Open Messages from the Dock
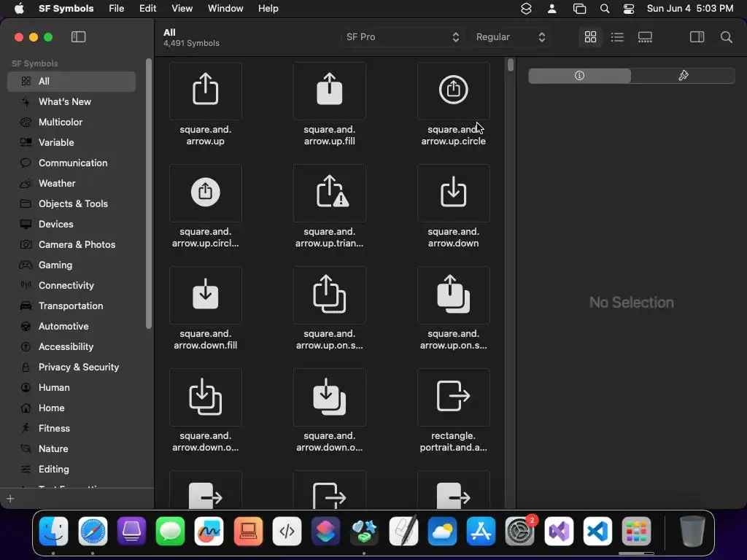 click(x=170, y=531)
